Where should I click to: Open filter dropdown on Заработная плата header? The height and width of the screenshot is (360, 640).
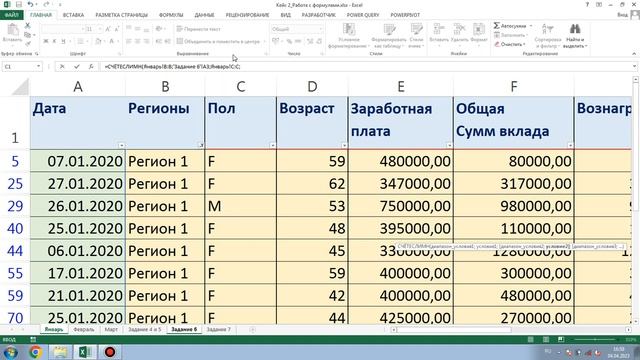click(x=449, y=145)
